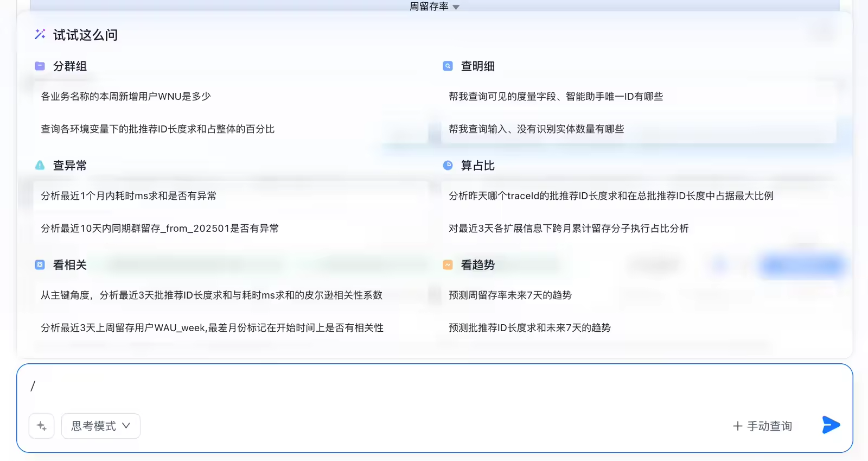Click the sparkle suggestions icon button
The image size is (868, 461).
pyautogui.click(x=42, y=426)
